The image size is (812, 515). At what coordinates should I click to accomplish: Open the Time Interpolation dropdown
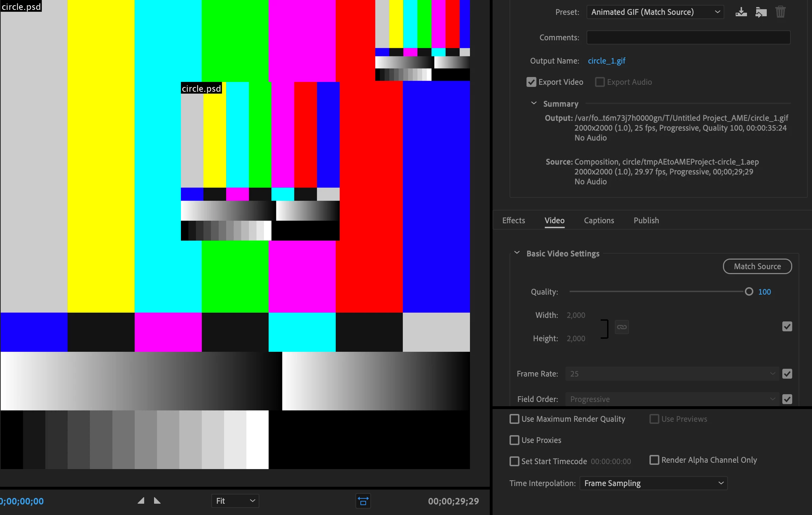coord(653,483)
